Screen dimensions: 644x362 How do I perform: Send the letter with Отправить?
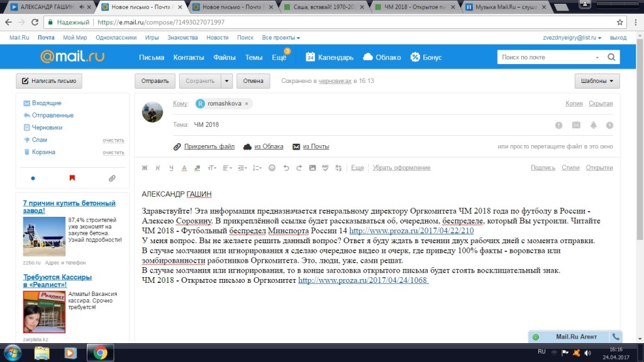[x=155, y=81]
